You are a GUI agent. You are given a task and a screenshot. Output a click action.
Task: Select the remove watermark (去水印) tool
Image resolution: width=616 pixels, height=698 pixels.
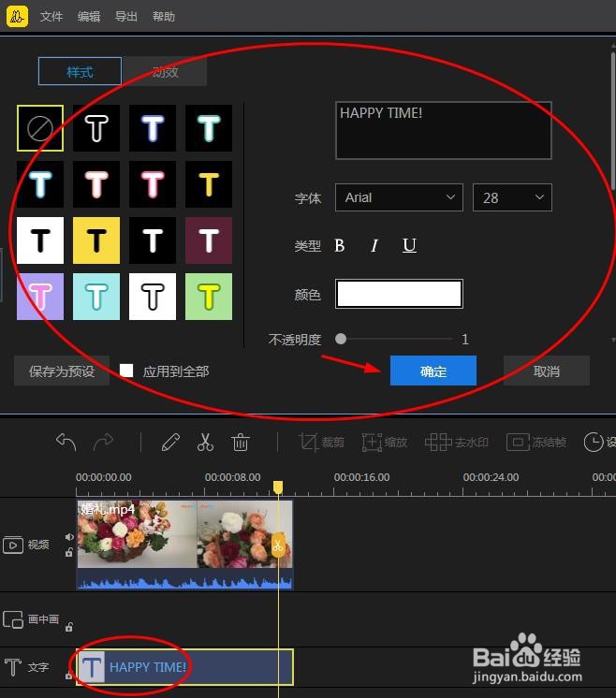tap(457, 442)
